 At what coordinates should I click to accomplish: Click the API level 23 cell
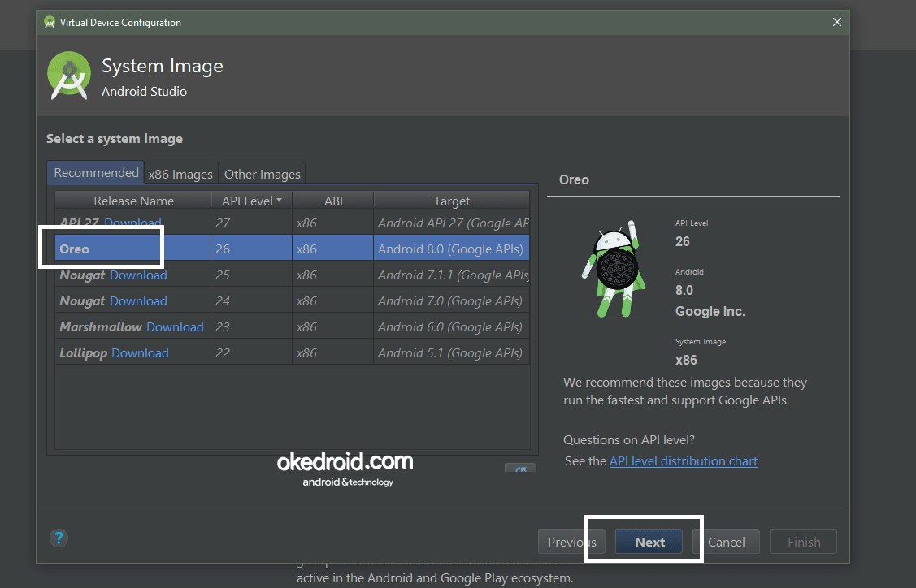click(x=251, y=326)
